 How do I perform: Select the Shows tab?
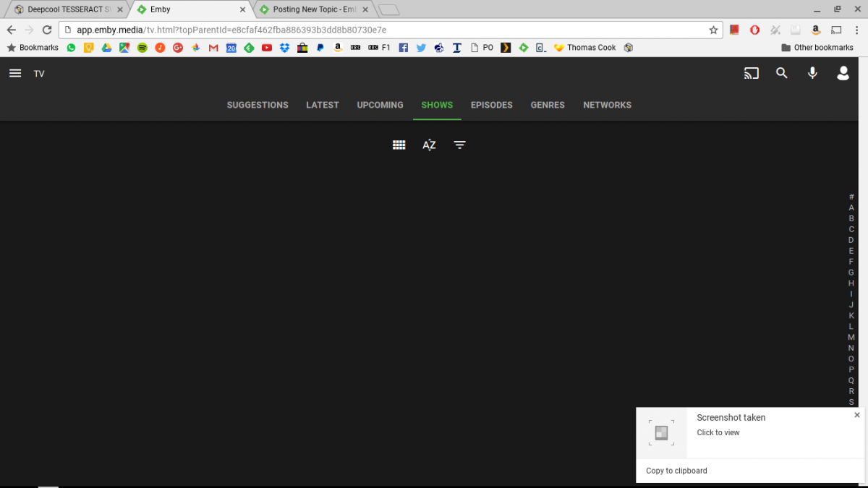coord(437,105)
